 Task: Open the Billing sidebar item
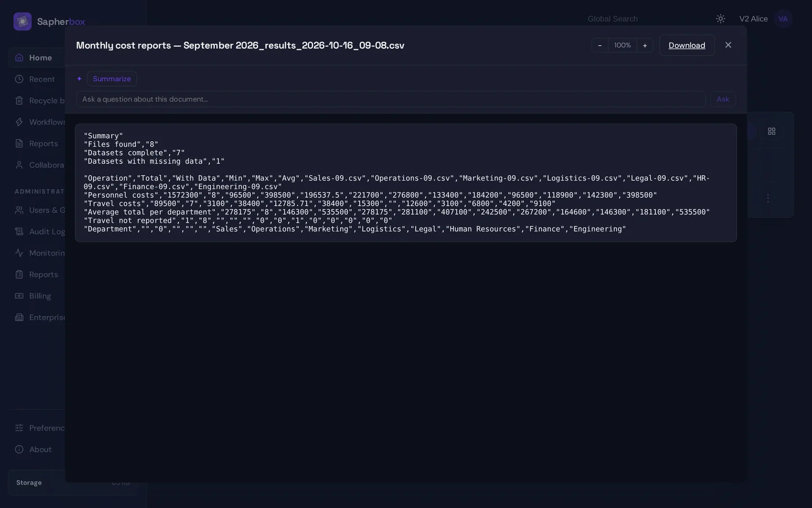[x=37, y=296]
